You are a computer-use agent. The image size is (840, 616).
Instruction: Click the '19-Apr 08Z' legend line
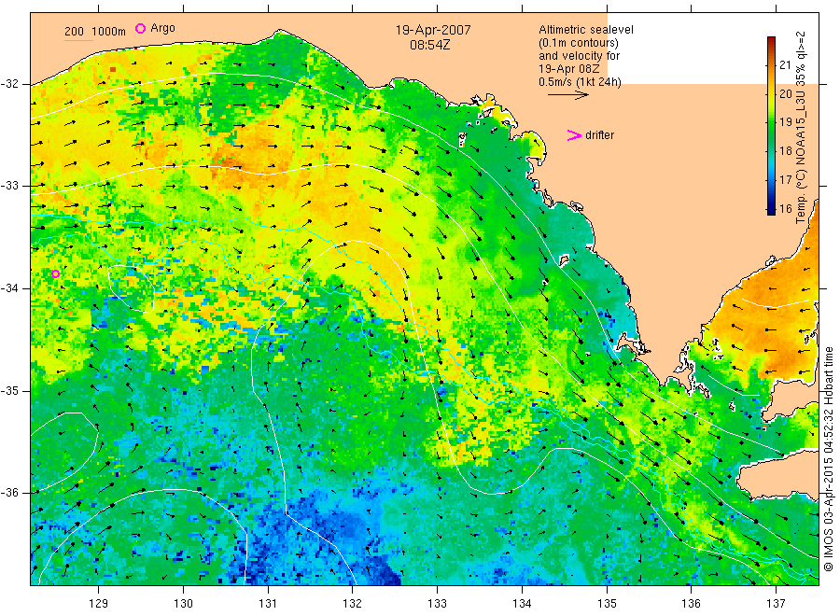[569, 69]
